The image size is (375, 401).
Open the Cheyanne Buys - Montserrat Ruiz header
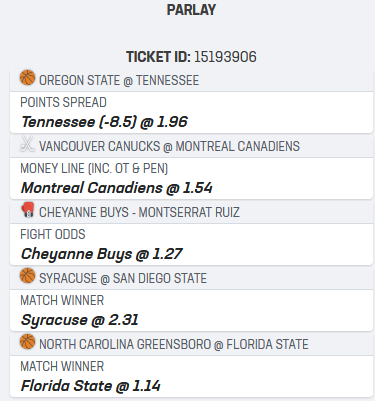click(191, 212)
